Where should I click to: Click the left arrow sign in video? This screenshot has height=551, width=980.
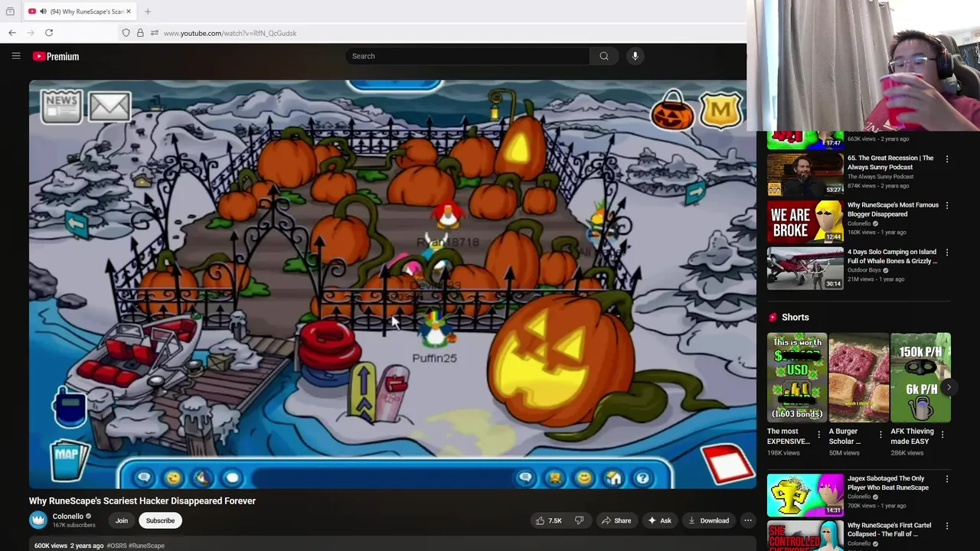tap(77, 223)
